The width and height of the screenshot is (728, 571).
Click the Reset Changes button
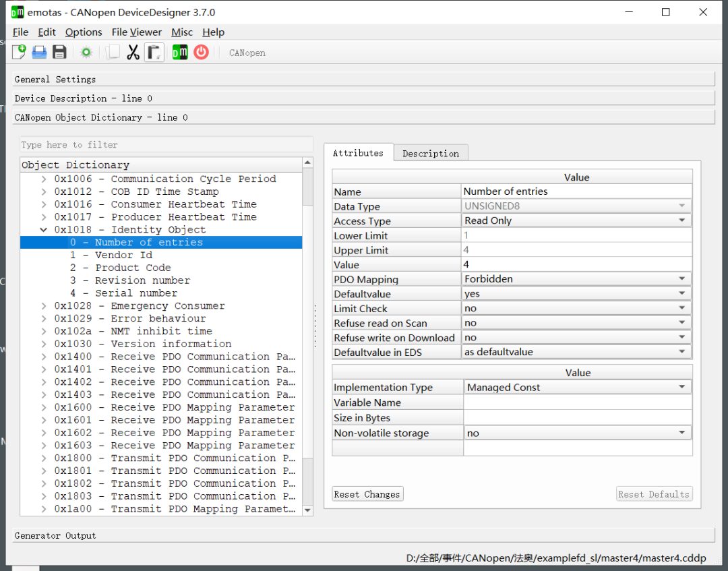[367, 494]
